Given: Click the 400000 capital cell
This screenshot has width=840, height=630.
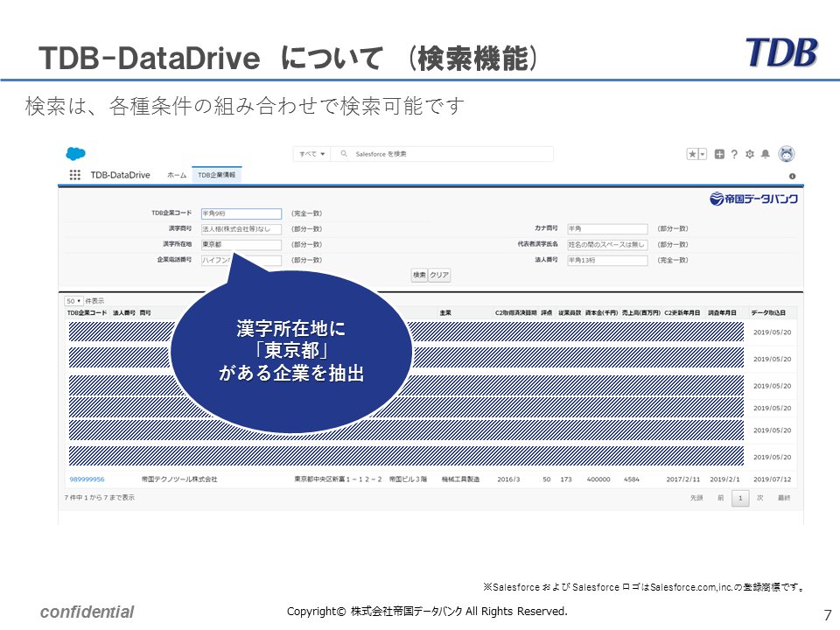Looking at the screenshot, I should pyautogui.click(x=598, y=479).
